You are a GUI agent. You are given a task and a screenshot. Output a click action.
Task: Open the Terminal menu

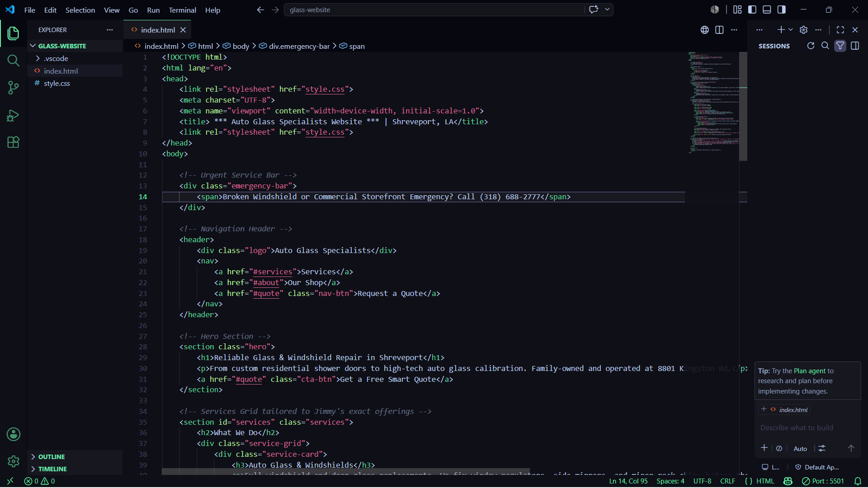tap(182, 10)
